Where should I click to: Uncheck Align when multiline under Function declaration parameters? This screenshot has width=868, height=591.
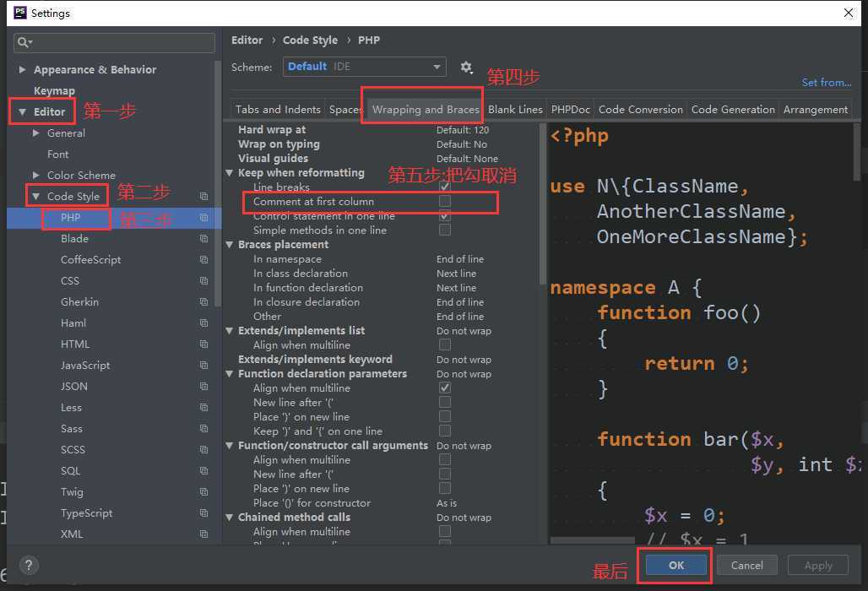[444, 388]
